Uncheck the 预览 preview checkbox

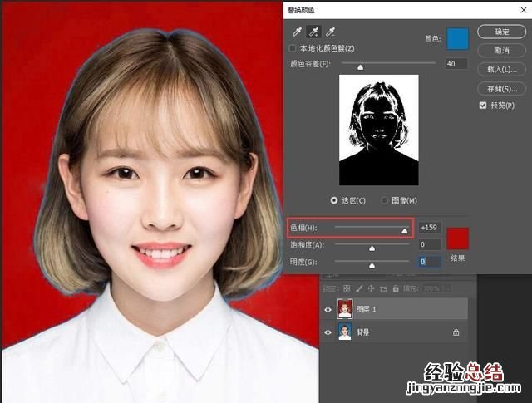(483, 106)
